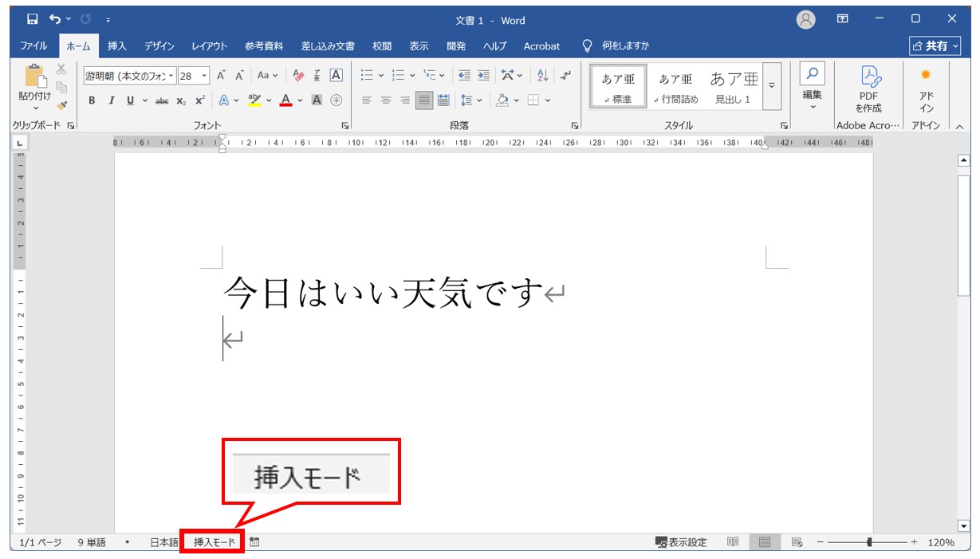
Task: Click the Save icon in the title bar
Action: 33,20
